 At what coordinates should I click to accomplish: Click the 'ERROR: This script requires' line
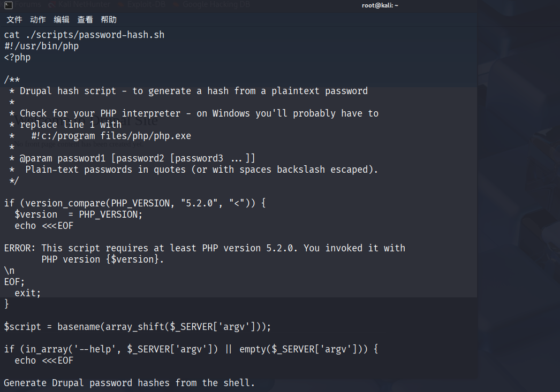coord(205,248)
